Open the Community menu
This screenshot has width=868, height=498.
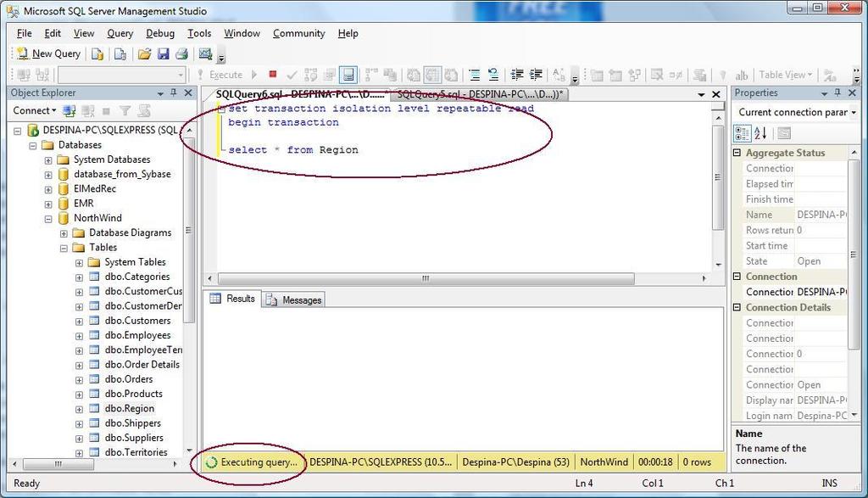[x=299, y=33]
